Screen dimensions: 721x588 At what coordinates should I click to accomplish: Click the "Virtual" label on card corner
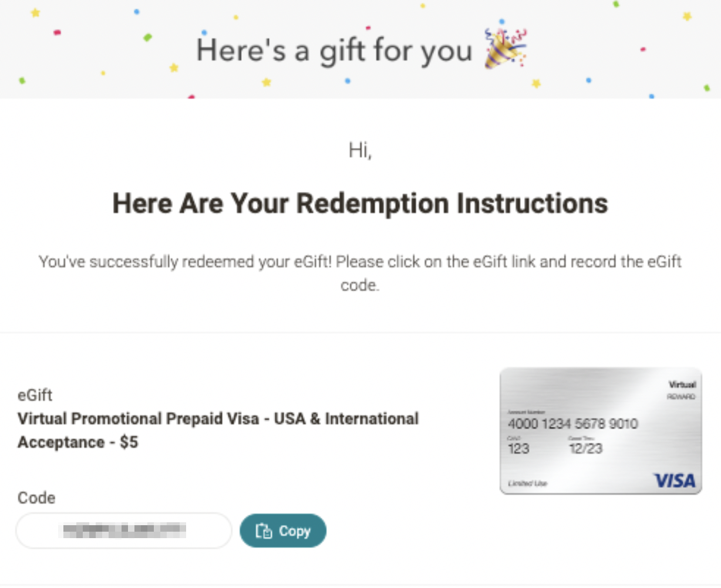coord(682,385)
